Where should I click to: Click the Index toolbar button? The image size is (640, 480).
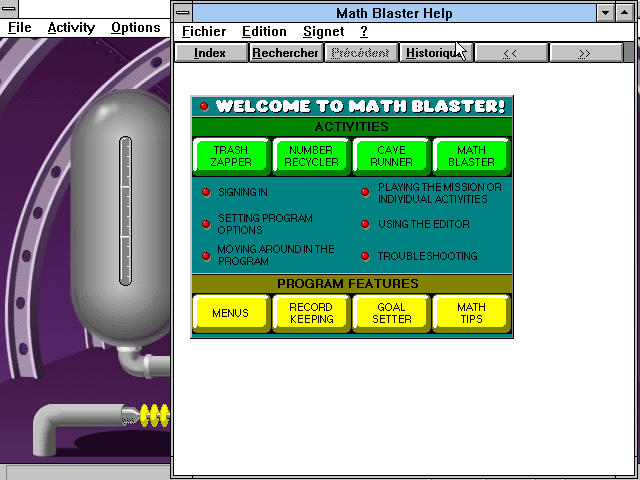(210, 53)
